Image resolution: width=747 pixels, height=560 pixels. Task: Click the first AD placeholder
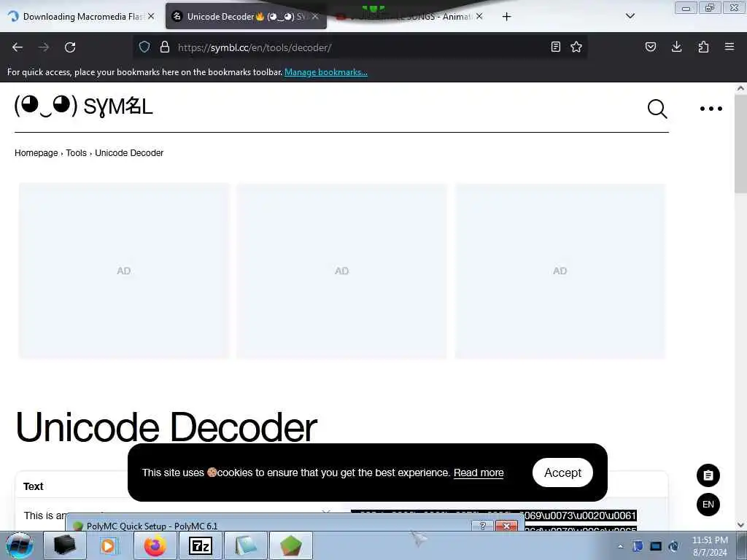(124, 271)
